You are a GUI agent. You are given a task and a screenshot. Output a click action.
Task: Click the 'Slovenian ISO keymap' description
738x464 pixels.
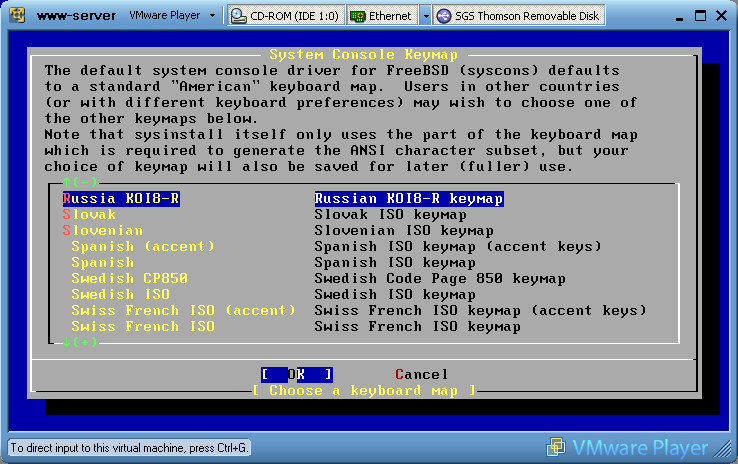404,231
